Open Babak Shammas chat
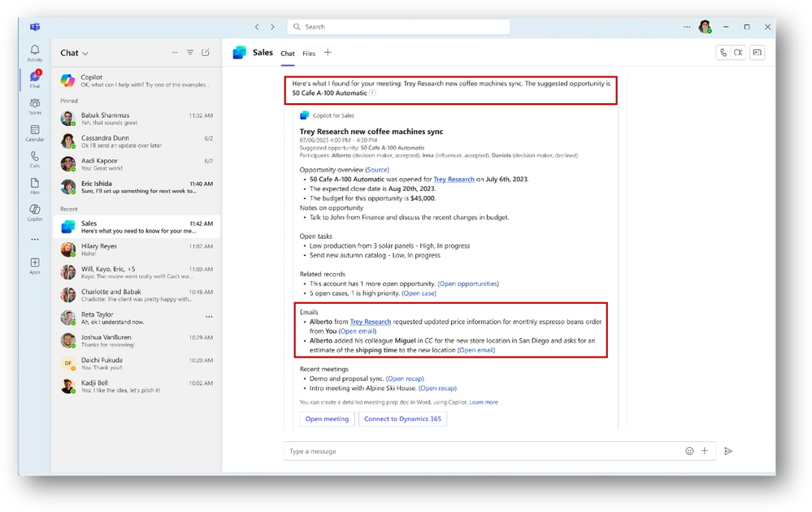Viewport: 812px width, 512px height. coord(137,119)
